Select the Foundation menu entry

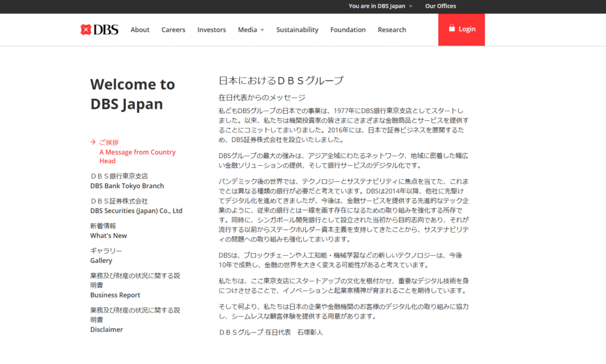(347, 29)
